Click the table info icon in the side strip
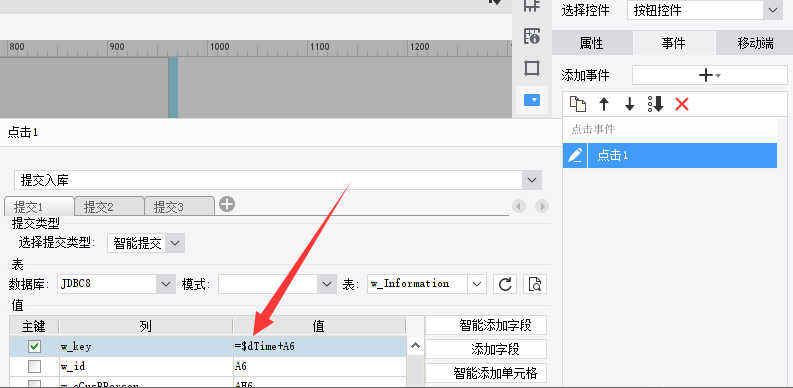 (532, 36)
